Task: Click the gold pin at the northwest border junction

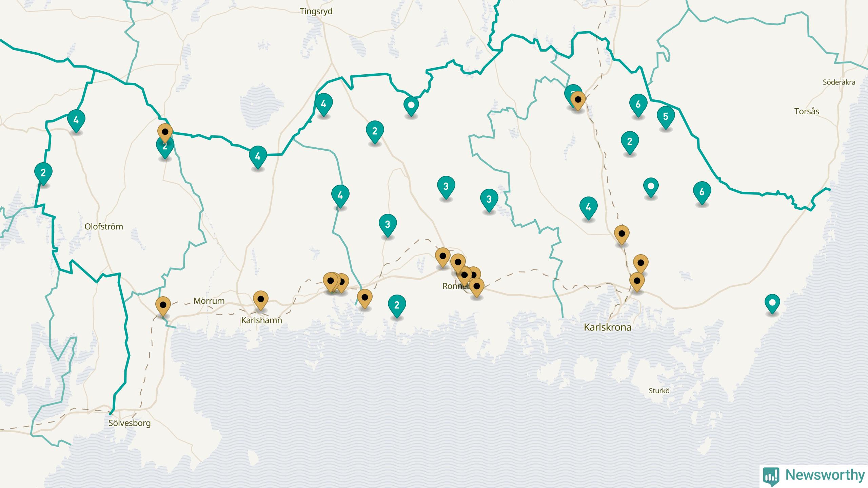Action: click(x=165, y=132)
